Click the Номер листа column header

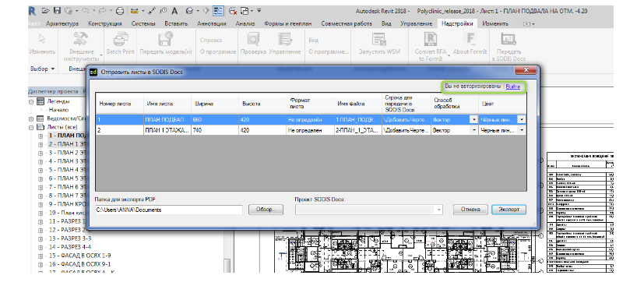tap(119, 104)
